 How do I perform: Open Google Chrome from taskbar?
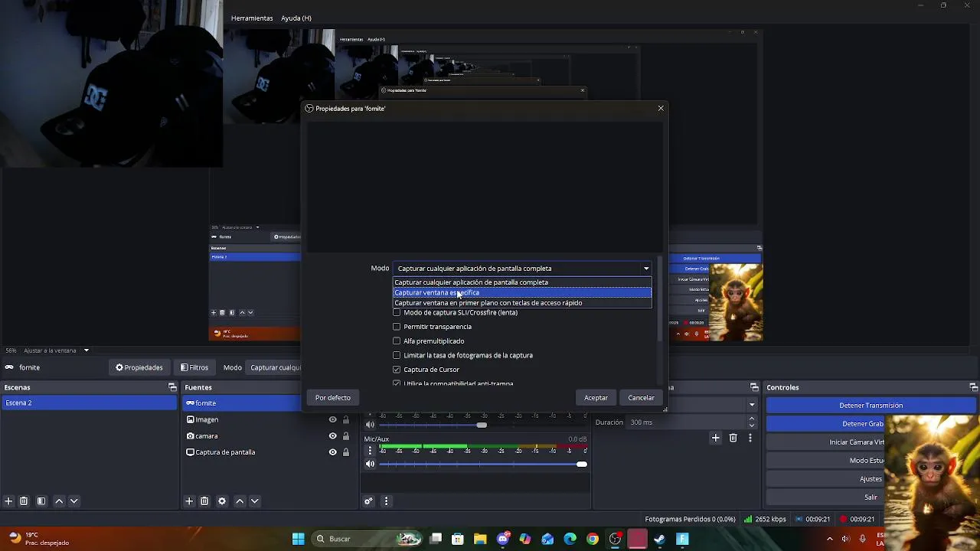(x=593, y=539)
